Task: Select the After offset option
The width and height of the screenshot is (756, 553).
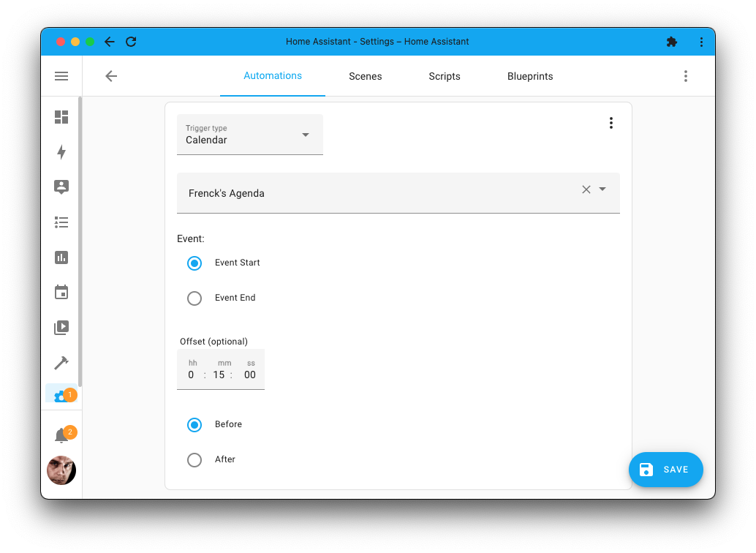Action: (x=194, y=459)
